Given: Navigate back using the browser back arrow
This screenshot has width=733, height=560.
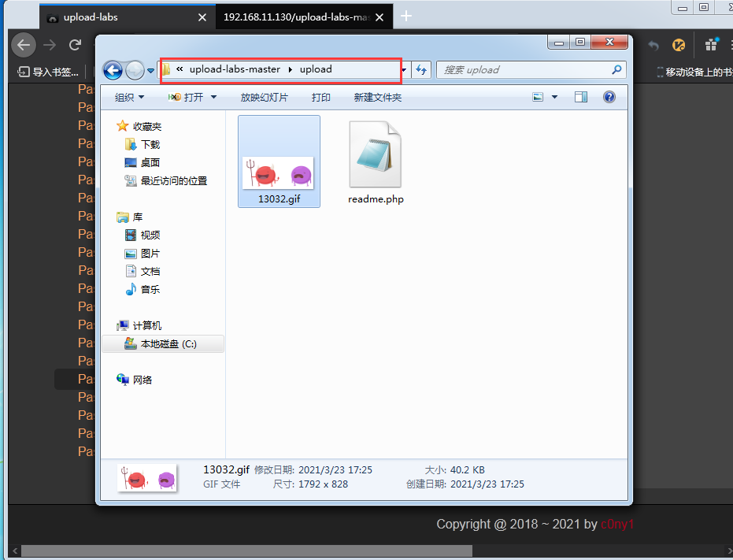Looking at the screenshot, I should [x=24, y=45].
